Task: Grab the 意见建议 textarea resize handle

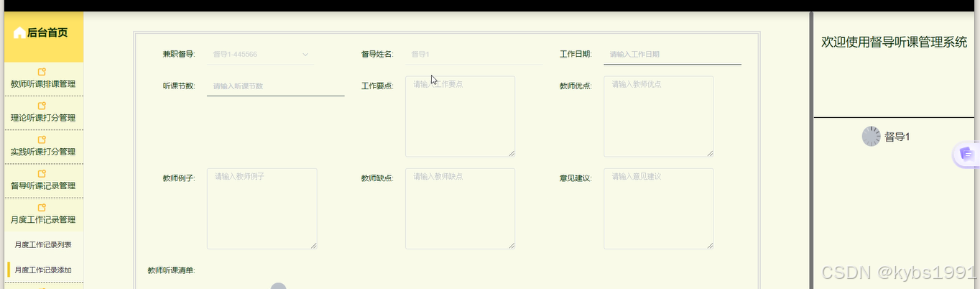Action: point(710,245)
